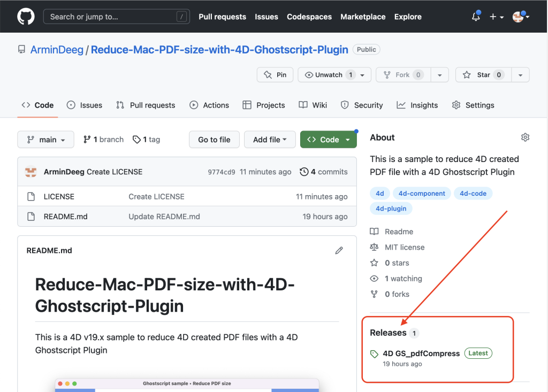Open the LICENSE file
This screenshot has width=548, height=392.
coord(59,197)
